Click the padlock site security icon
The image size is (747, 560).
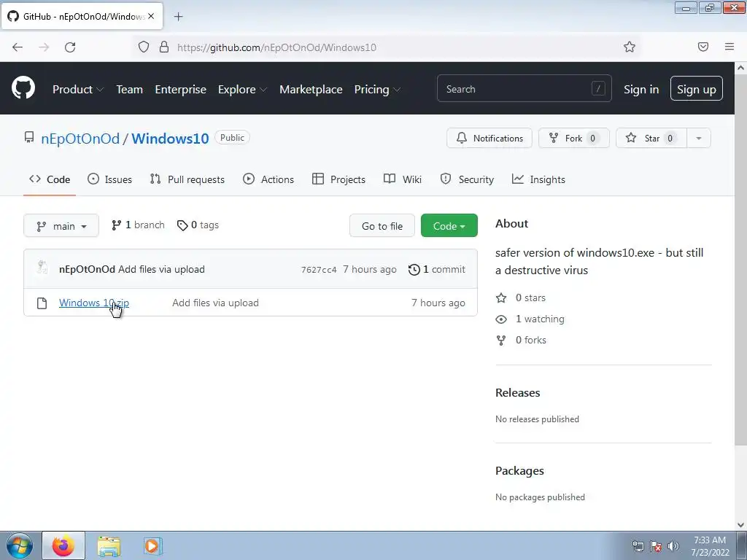pos(164,47)
